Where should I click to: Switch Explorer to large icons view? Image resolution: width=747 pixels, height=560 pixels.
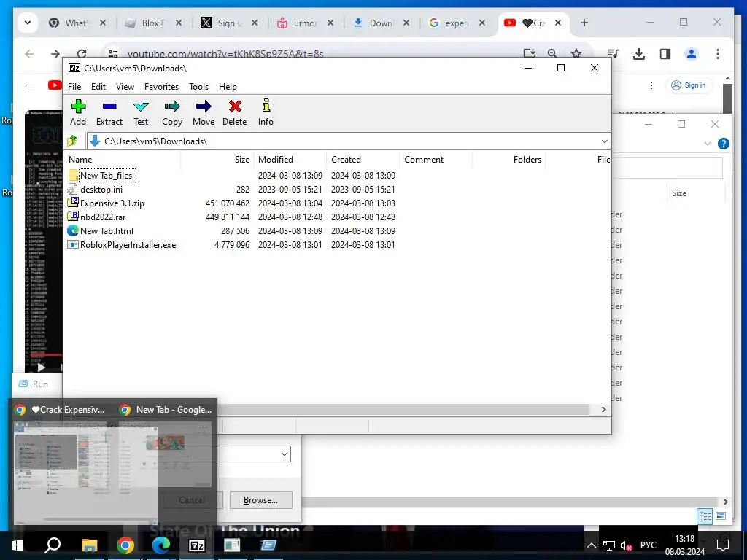[x=720, y=516]
